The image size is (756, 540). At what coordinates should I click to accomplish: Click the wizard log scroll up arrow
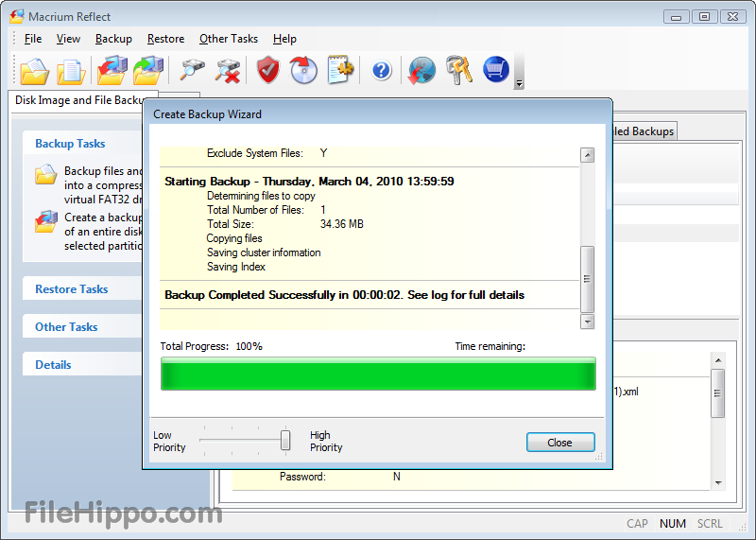[587, 155]
